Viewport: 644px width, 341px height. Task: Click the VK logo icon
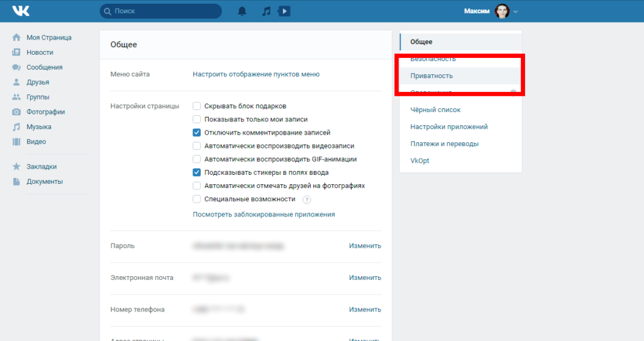point(21,11)
